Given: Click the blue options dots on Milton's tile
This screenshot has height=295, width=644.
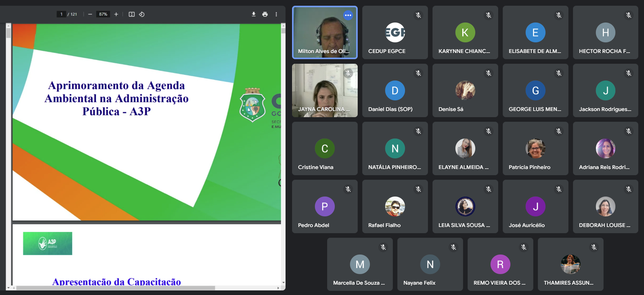Looking at the screenshot, I should (348, 15).
